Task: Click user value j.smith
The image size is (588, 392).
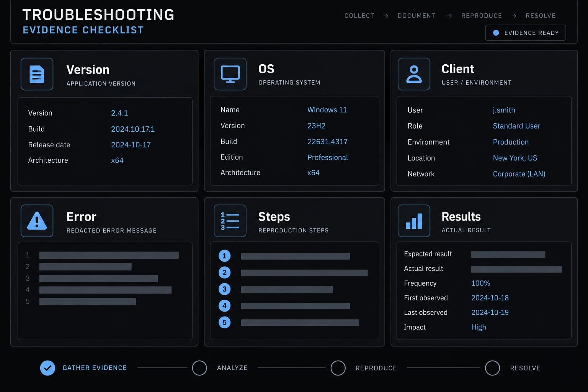Action: click(x=504, y=110)
